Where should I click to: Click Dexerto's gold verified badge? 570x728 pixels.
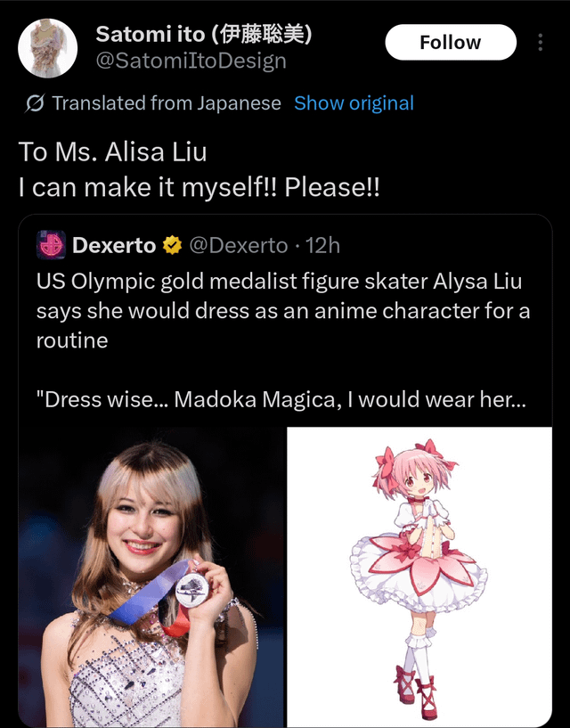tap(173, 245)
